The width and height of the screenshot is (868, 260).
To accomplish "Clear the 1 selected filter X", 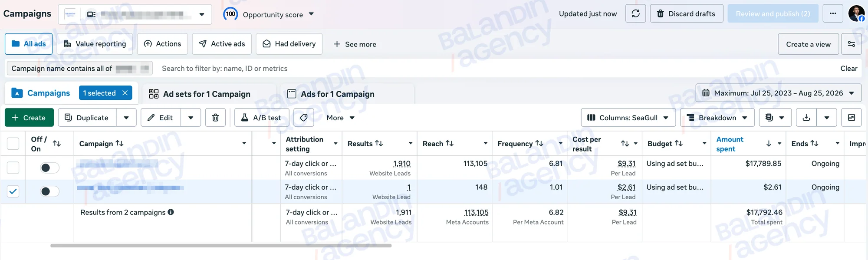I will pyautogui.click(x=125, y=93).
